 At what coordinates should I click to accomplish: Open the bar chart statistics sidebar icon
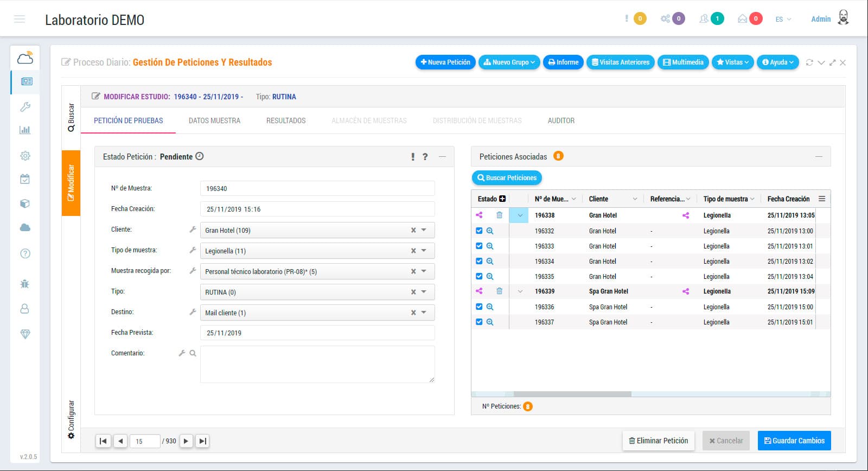coord(25,130)
